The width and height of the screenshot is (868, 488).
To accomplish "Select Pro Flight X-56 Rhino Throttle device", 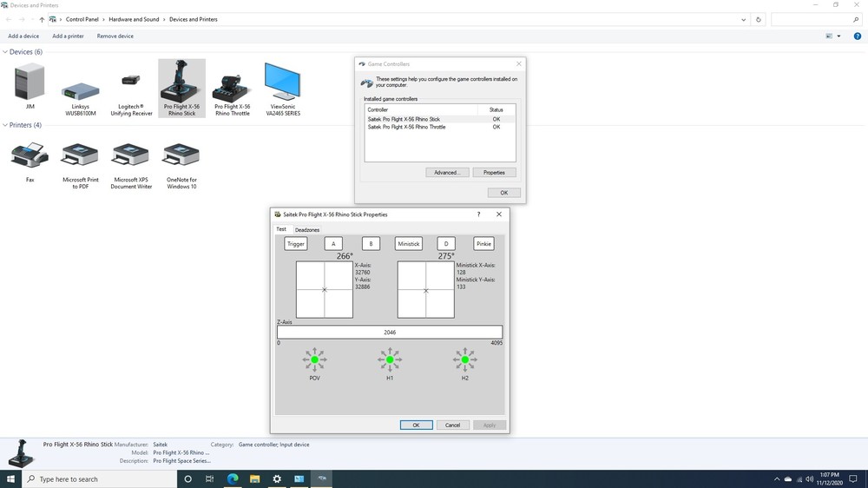I will pos(233,89).
